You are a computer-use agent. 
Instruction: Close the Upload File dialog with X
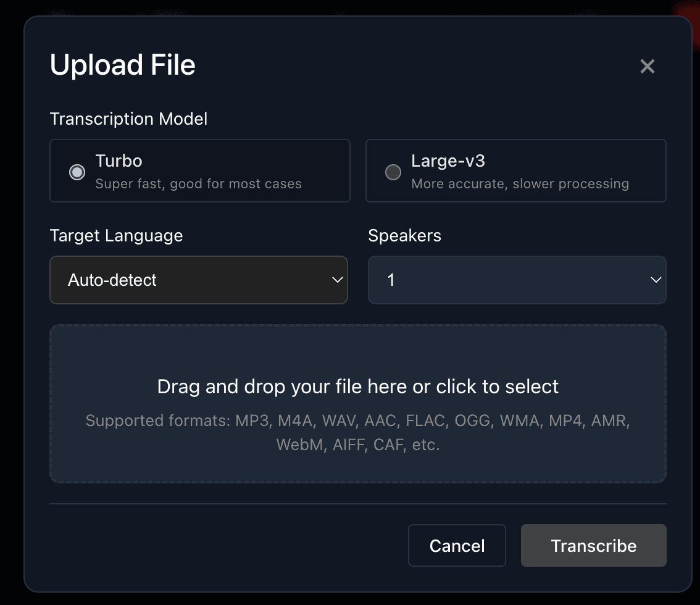pos(647,67)
